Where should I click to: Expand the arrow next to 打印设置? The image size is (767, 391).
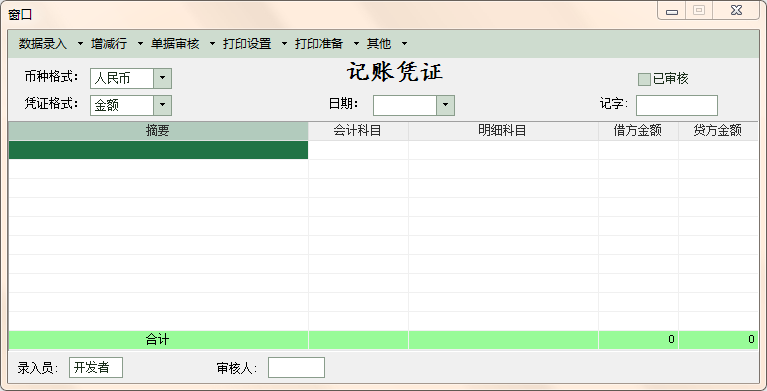click(x=284, y=44)
